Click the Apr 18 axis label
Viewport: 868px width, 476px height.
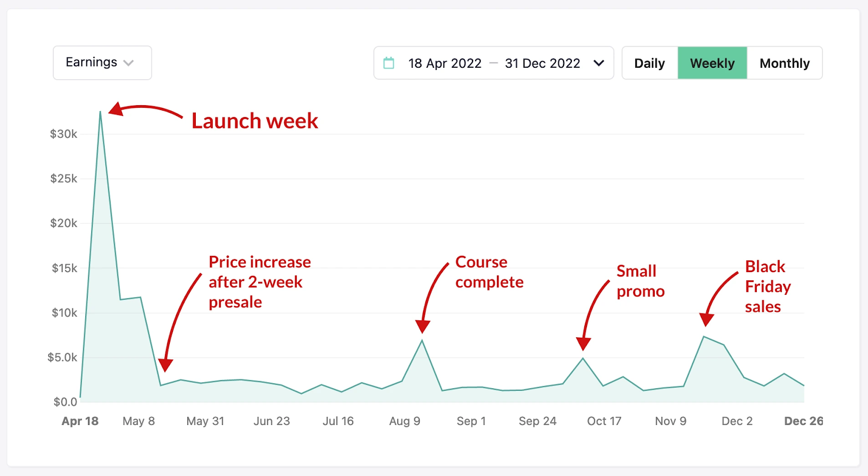[80, 421]
